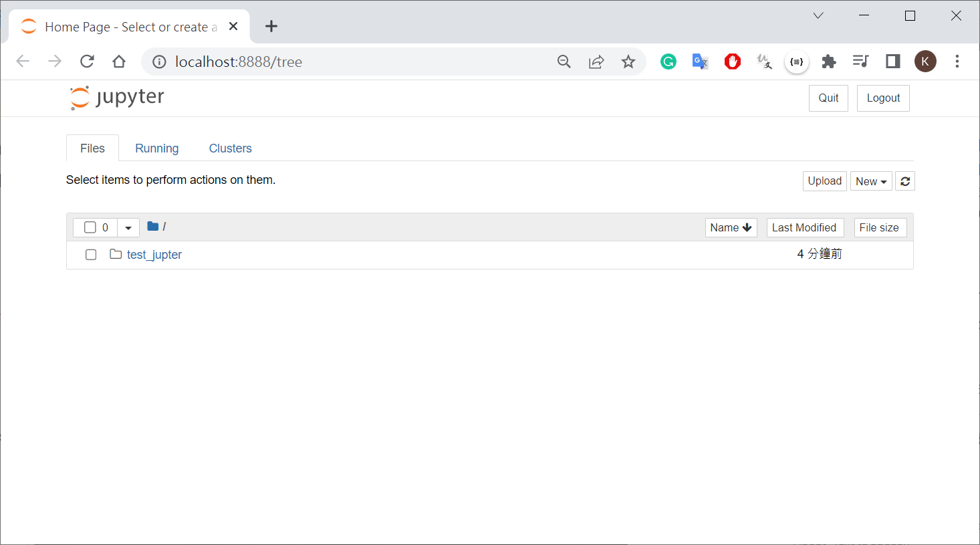Switch to the Running tab

(x=156, y=148)
